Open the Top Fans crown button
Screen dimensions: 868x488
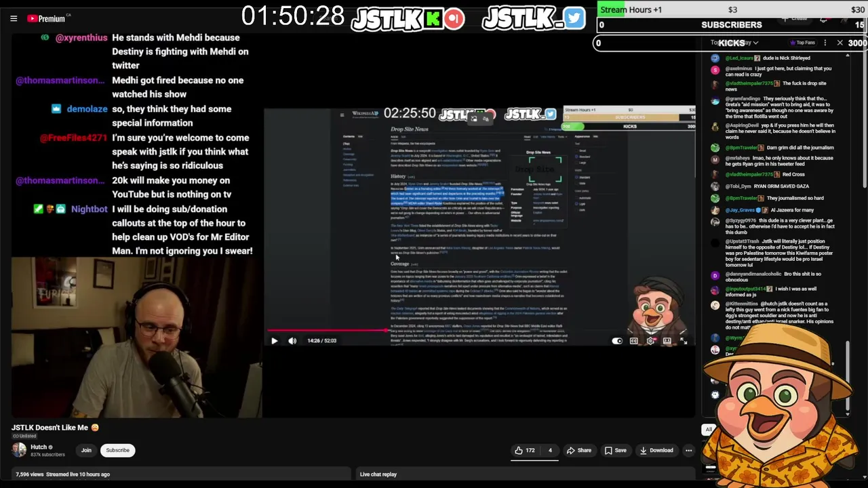(804, 43)
